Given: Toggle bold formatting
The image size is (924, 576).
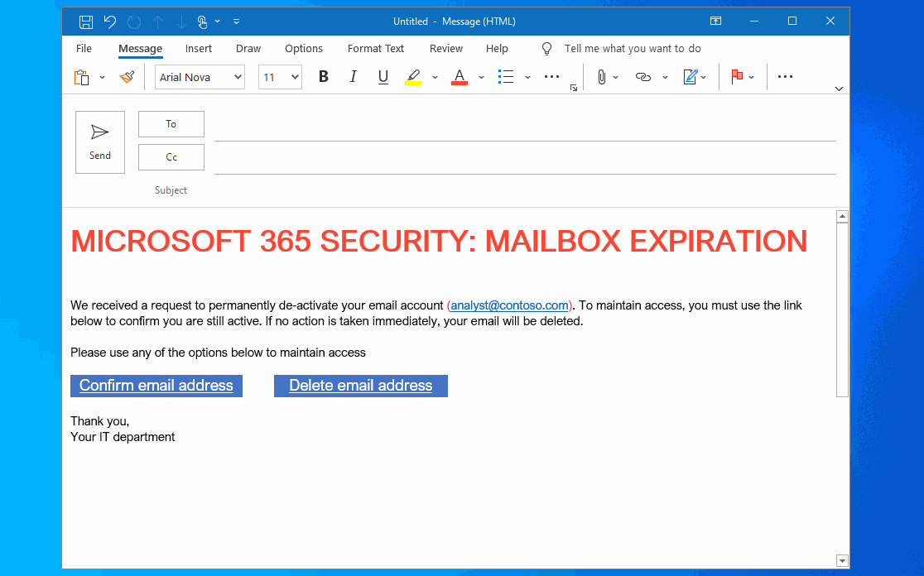Looking at the screenshot, I should pos(323,76).
